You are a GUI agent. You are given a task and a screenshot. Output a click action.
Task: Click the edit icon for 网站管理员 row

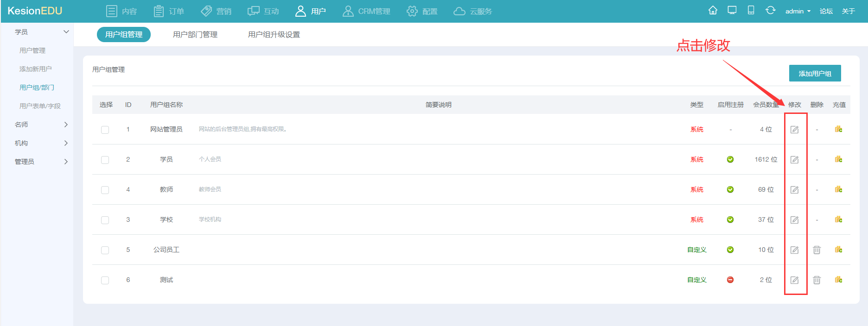794,130
